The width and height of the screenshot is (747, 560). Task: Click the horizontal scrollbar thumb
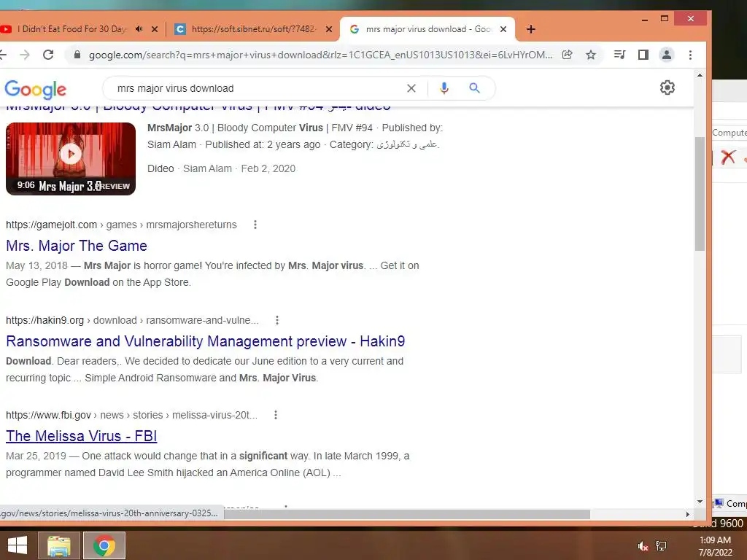(x=407, y=514)
